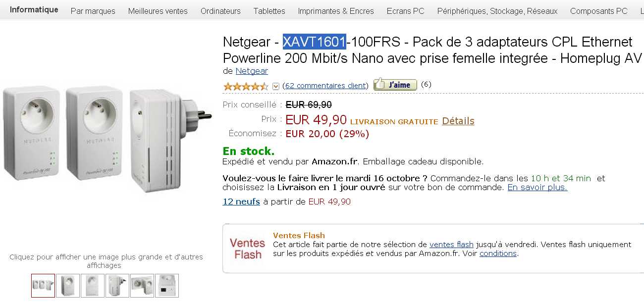The height and width of the screenshot is (305, 644).
Task: View the 12 neufs offers
Action: click(x=241, y=202)
